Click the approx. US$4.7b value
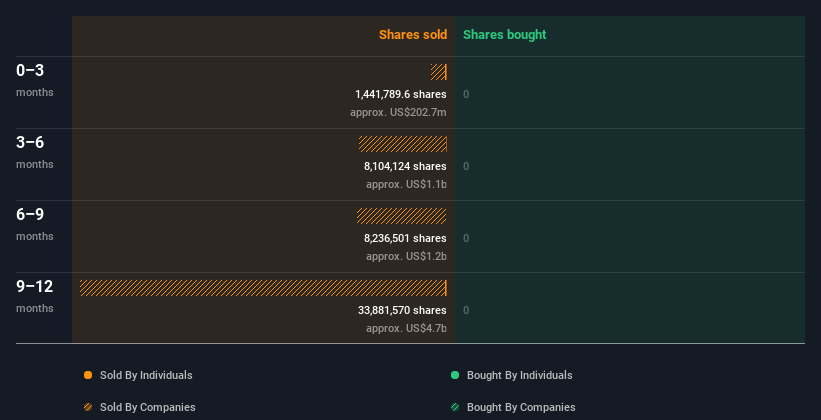 406,328
